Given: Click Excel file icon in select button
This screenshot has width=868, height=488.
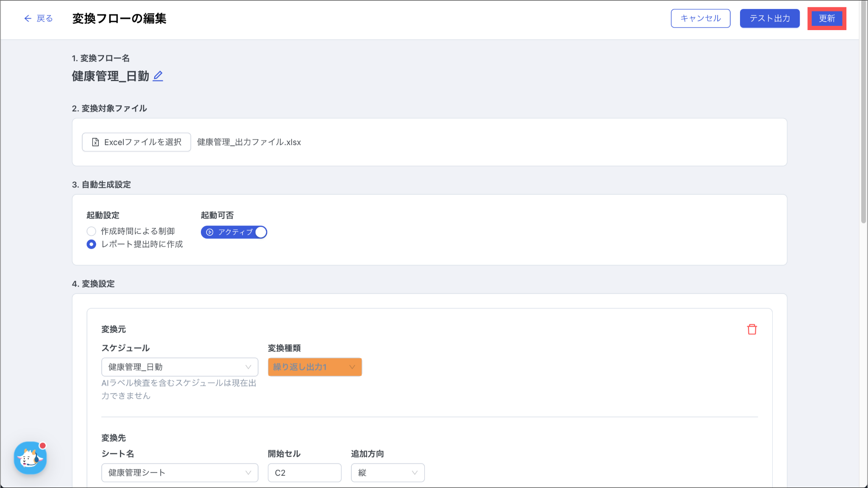Looking at the screenshot, I should click(95, 142).
